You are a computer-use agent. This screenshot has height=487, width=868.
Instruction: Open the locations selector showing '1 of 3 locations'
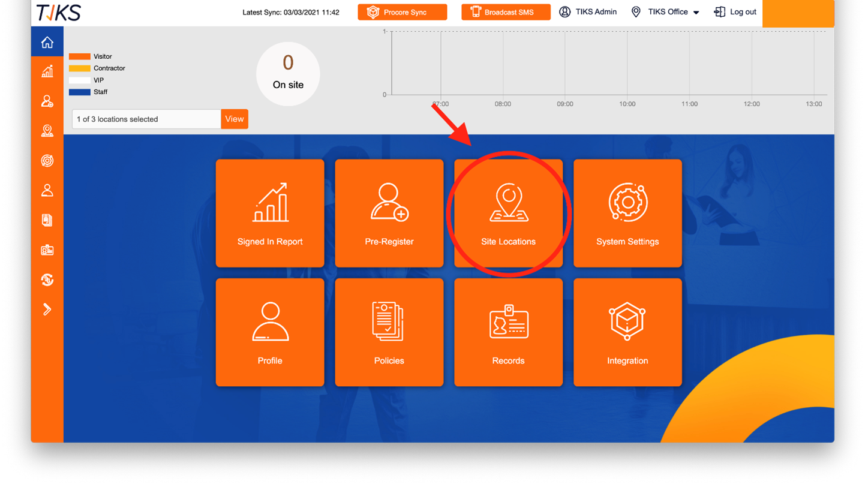(x=146, y=119)
